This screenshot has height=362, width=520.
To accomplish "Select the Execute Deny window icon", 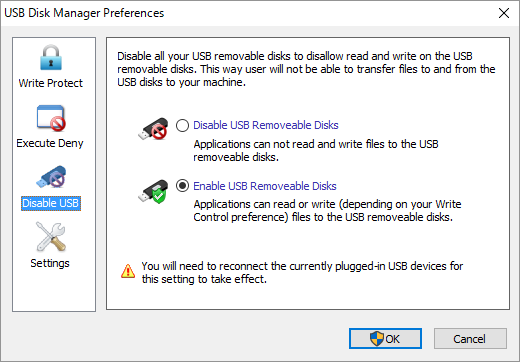I will (51, 118).
